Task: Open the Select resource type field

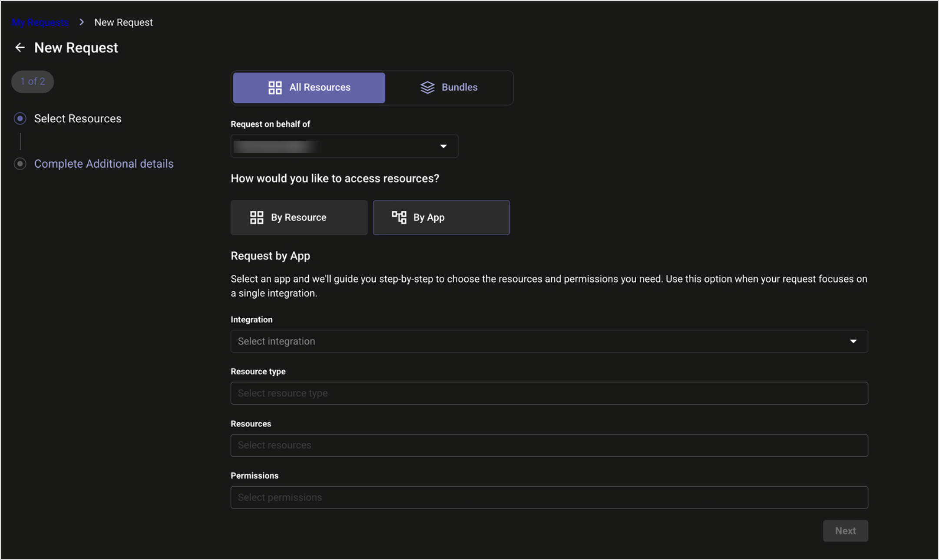Action: (x=549, y=393)
